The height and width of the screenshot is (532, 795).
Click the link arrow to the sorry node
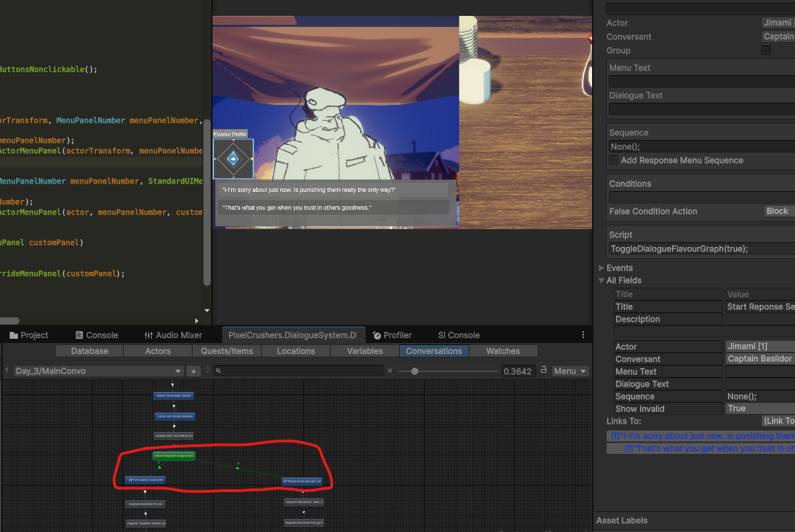point(159,467)
